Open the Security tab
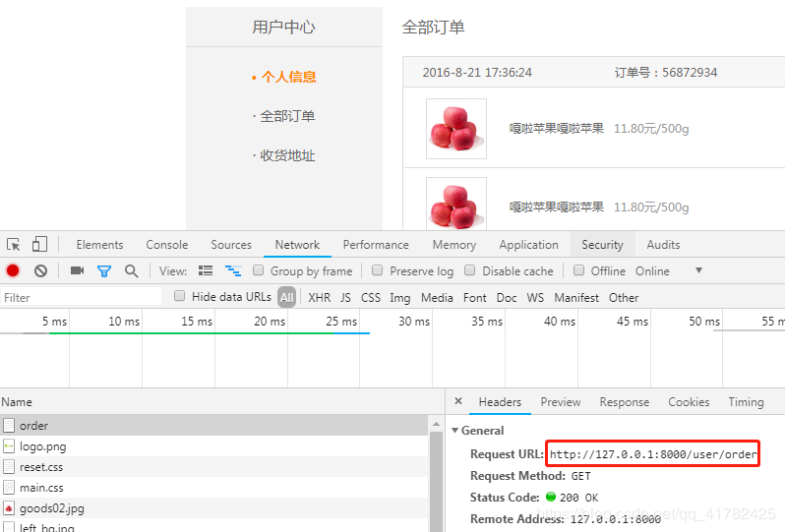This screenshot has width=785, height=532. pos(602,245)
